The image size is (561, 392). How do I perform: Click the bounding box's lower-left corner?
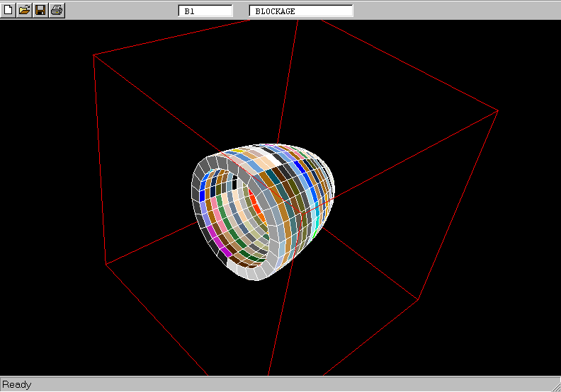pos(106,264)
